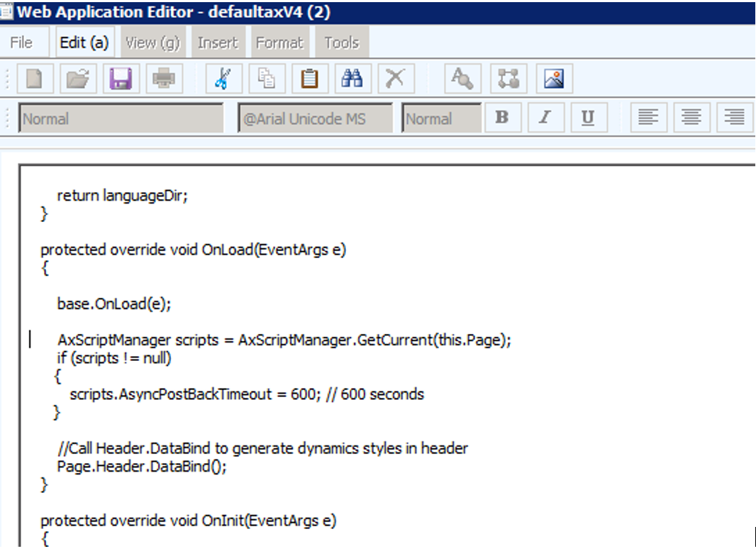Screen dimensions: 756x556
Task: Open the paragraph style Normal dropdown
Action: tap(121, 118)
